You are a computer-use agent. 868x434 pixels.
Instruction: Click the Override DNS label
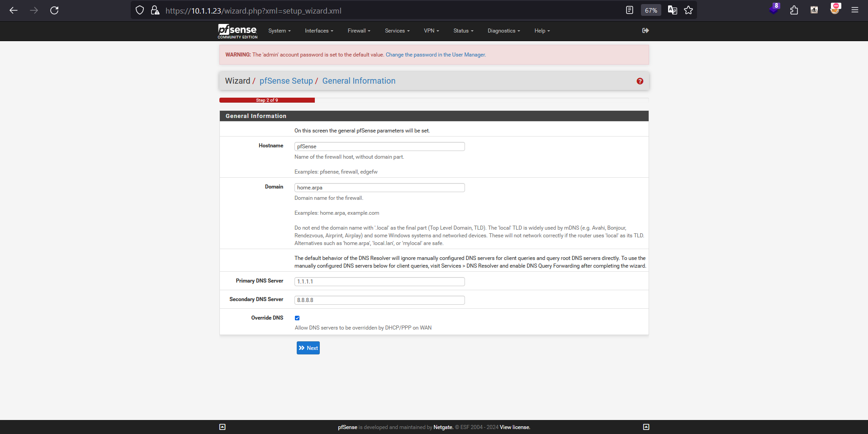(x=267, y=318)
